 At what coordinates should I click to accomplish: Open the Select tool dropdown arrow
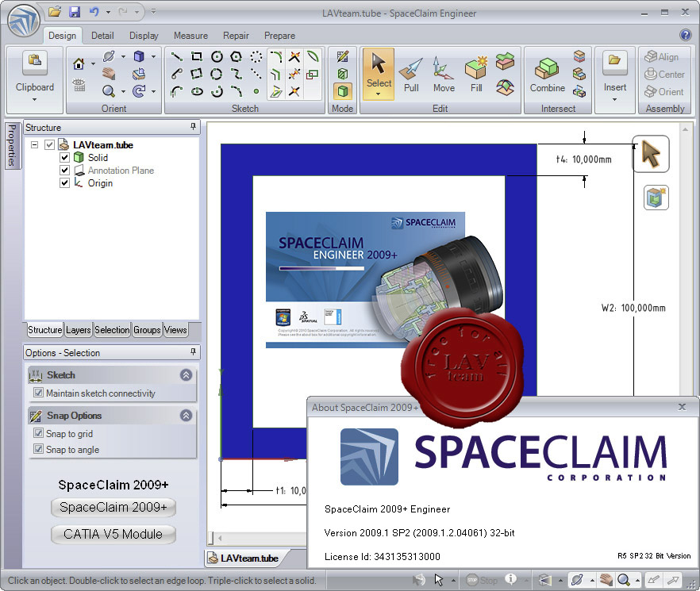pyautogui.click(x=379, y=94)
